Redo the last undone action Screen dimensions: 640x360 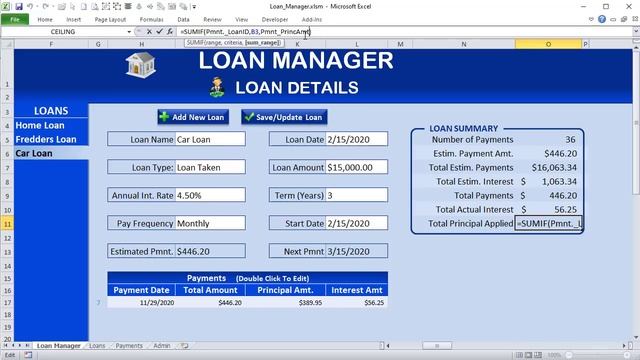tap(45, 7)
